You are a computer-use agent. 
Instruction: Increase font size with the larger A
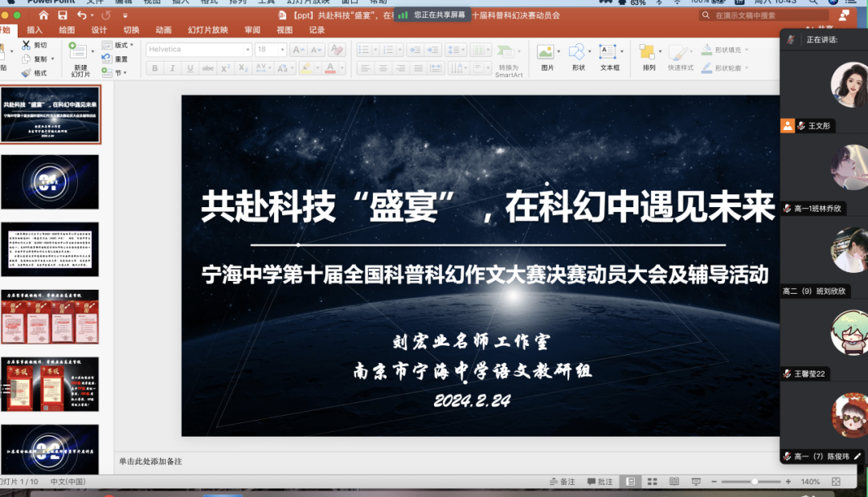[x=298, y=50]
